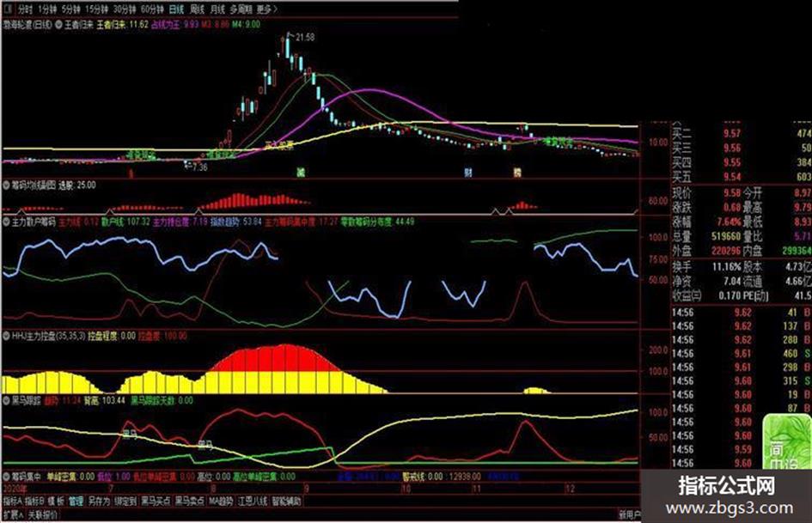Screen dimensions: 812x523
Task: Click the 12 month marker on timeline
Action: click(570, 489)
